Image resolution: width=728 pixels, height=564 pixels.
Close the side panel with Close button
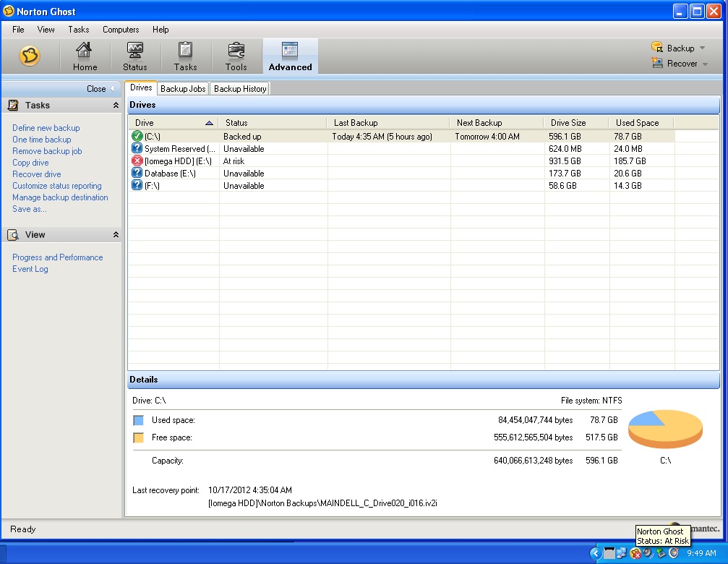pyautogui.click(x=100, y=89)
